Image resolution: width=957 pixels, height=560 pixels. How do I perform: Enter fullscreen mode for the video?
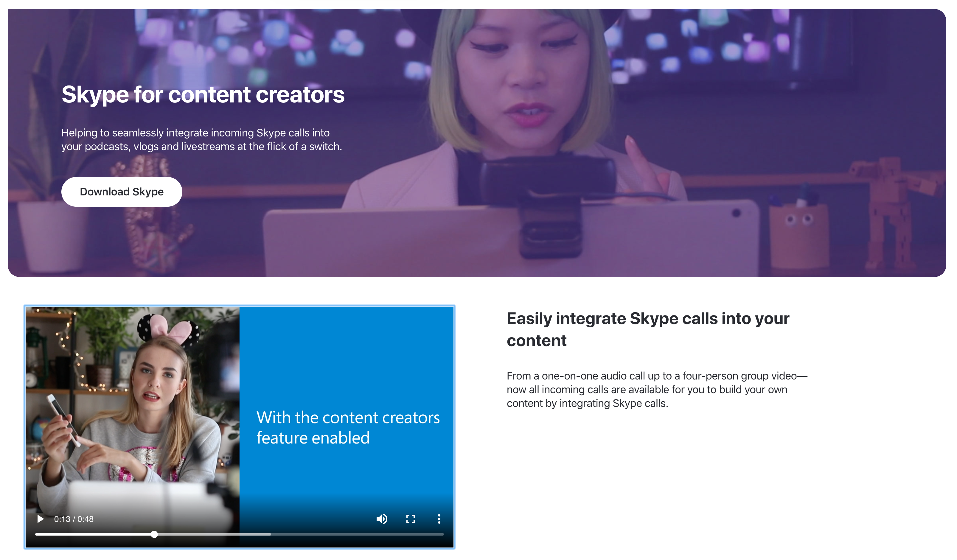point(411,519)
